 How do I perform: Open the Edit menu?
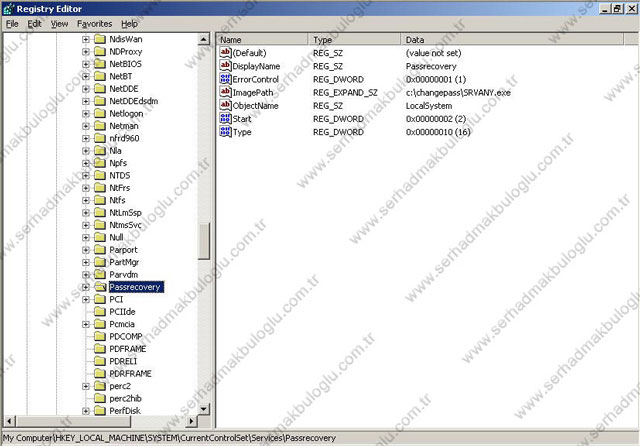(x=34, y=24)
